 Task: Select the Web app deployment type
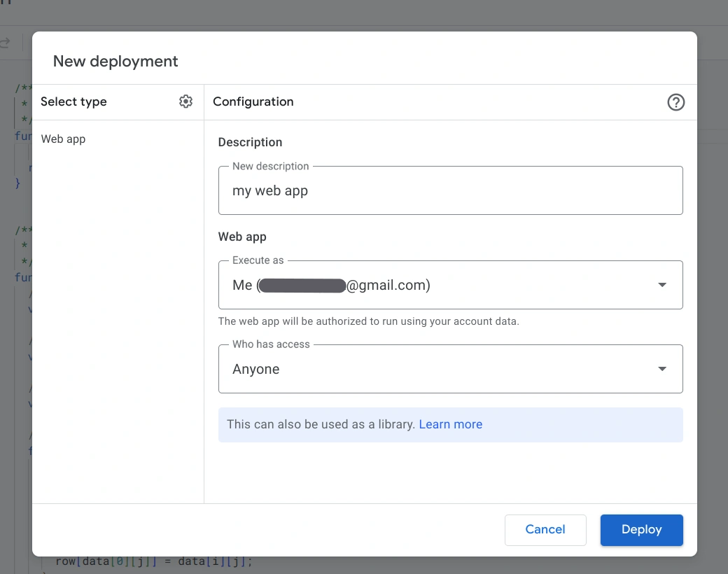click(63, 139)
